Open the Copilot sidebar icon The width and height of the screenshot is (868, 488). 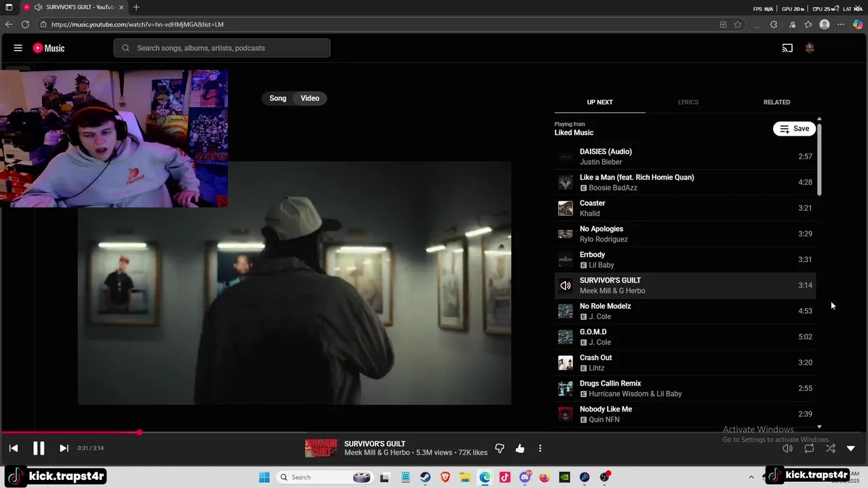coord(858,24)
